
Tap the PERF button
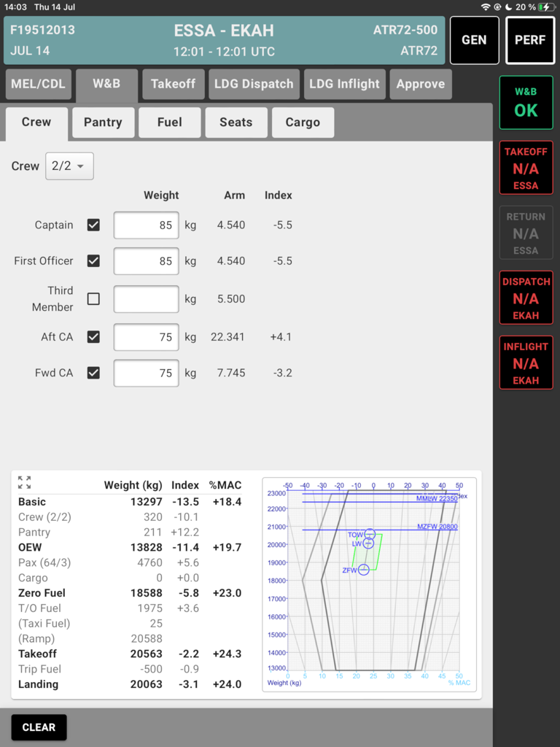(x=530, y=40)
